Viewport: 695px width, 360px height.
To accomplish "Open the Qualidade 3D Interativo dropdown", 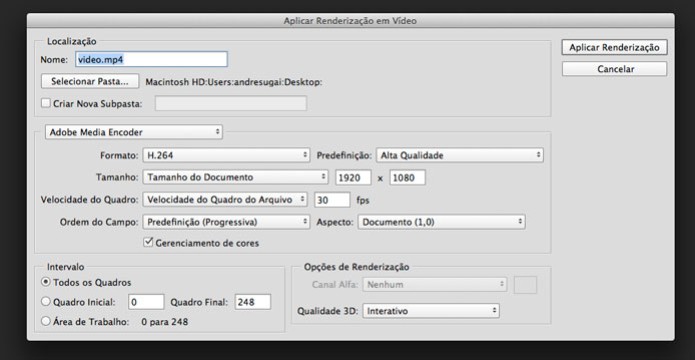I will pyautogui.click(x=431, y=311).
